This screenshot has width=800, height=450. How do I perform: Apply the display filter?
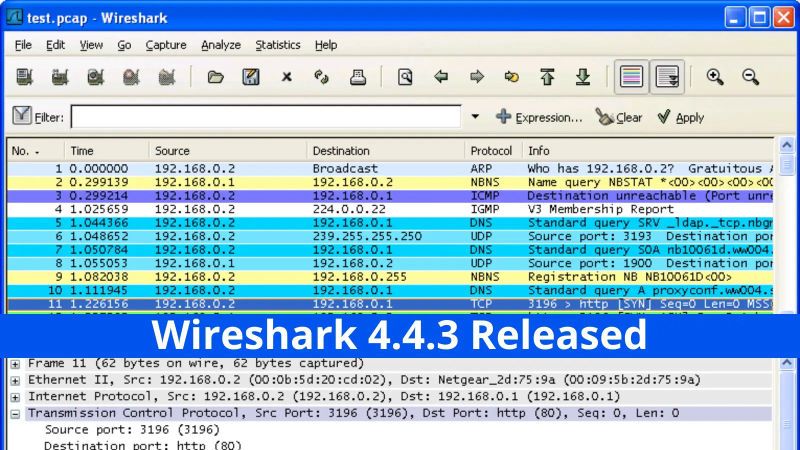681,117
